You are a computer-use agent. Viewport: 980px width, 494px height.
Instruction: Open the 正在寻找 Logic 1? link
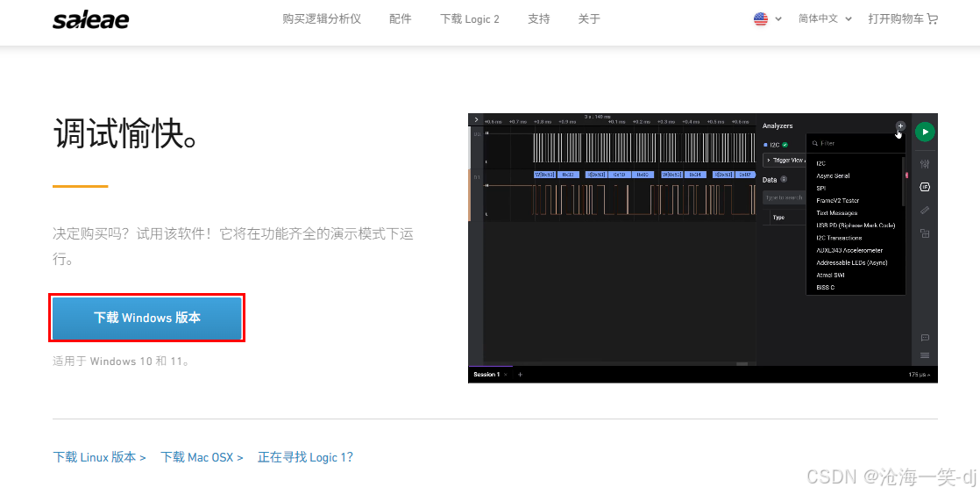pyautogui.click(x=305, y=457)
